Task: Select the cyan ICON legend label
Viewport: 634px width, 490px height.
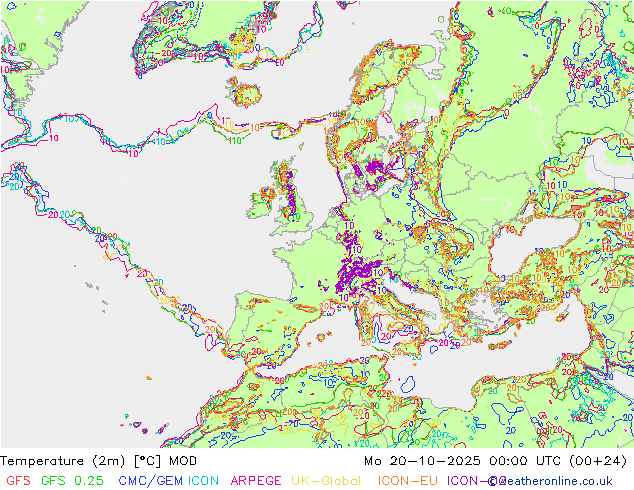Action: coord(203,481)
